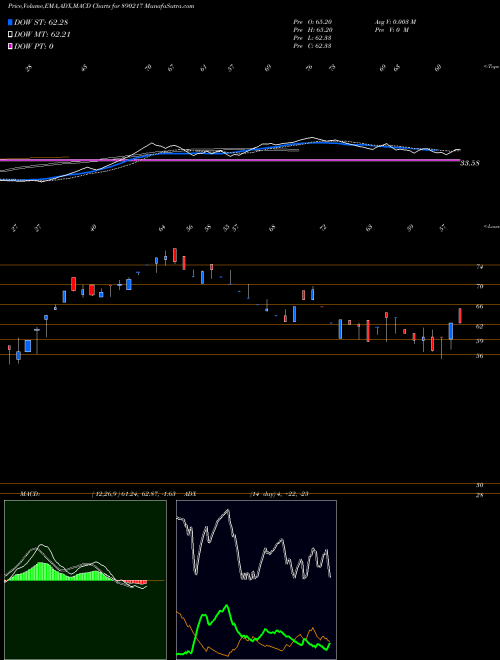Screen dimensions: 500x660
Task: Click the magenta DOW PT legend swatch
Action: 10,46
